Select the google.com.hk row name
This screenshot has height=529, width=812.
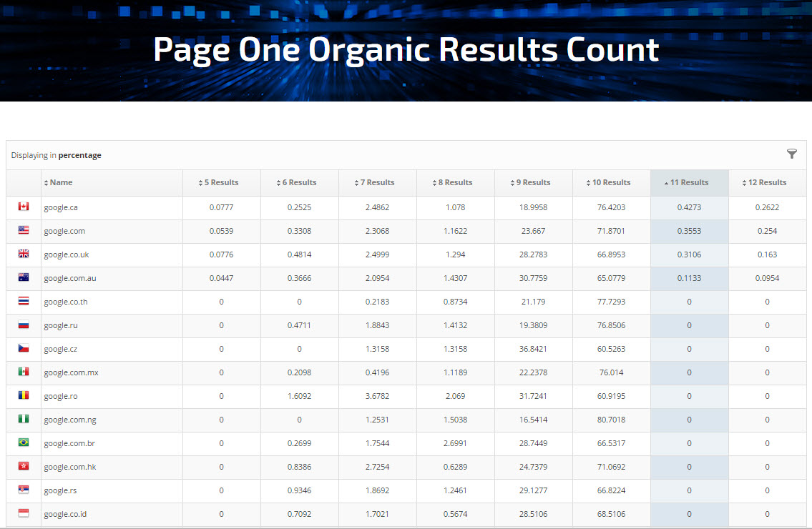(x=70, y=467)
